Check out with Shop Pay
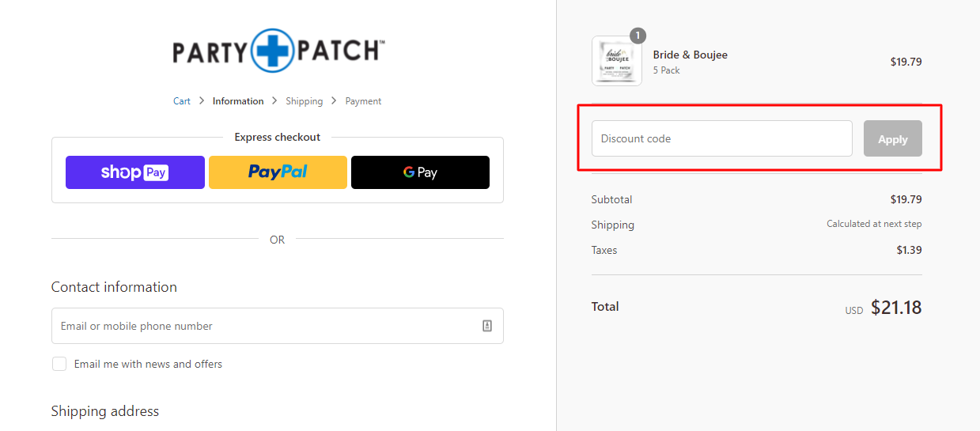Image resolution: width=980 pixels, height=431 pixels. 135,172
